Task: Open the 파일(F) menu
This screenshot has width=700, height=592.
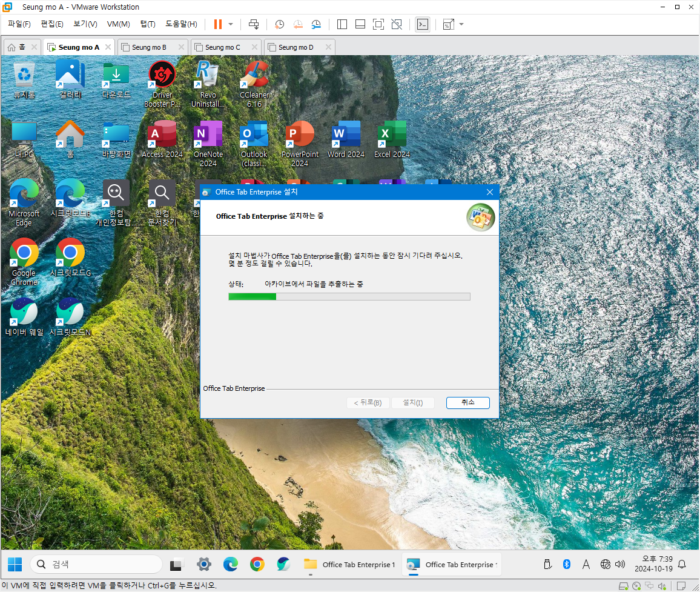Action: [19, 24]
